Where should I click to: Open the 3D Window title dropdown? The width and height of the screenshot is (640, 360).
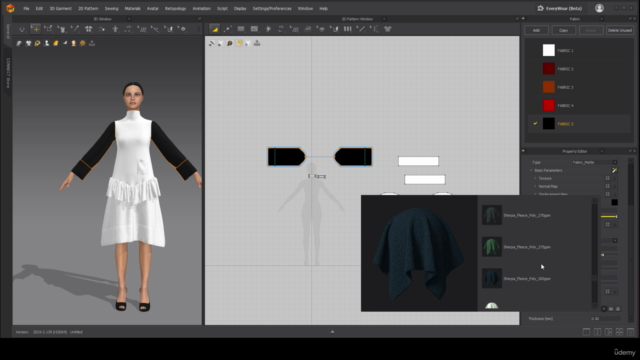[x=129, y=19]
